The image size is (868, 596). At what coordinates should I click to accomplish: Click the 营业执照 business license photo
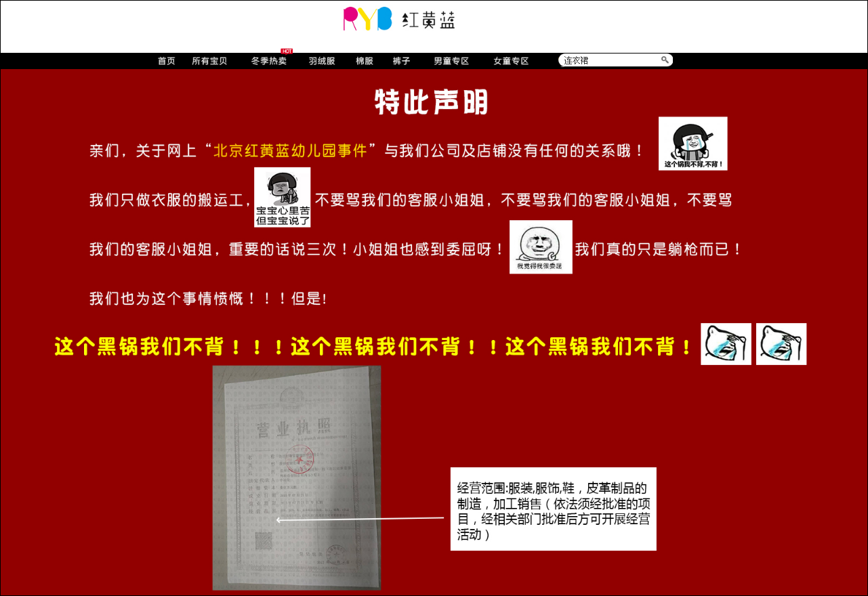point(297,478)
